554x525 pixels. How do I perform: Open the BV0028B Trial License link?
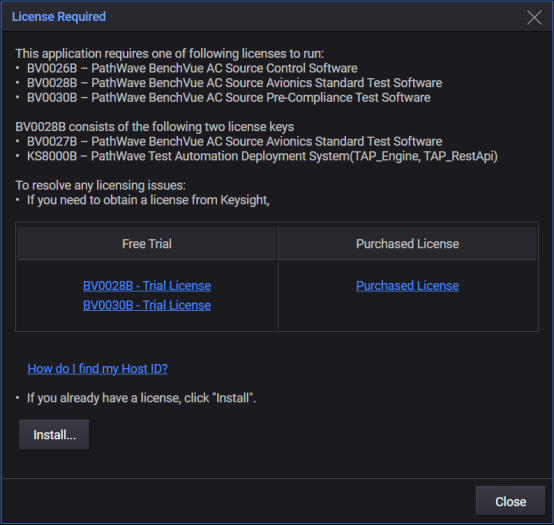point(147,285)
